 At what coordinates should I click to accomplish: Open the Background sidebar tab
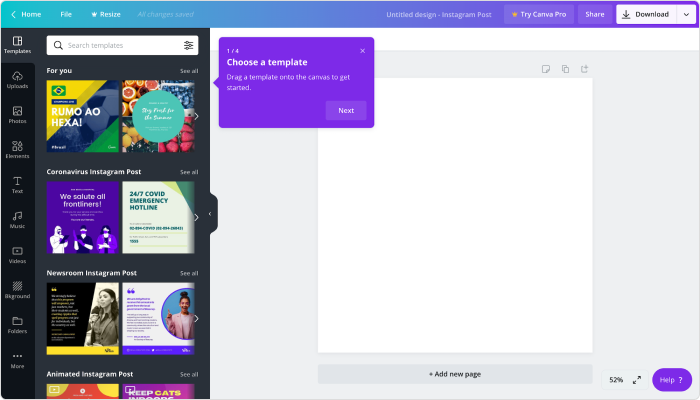[17, 290]
